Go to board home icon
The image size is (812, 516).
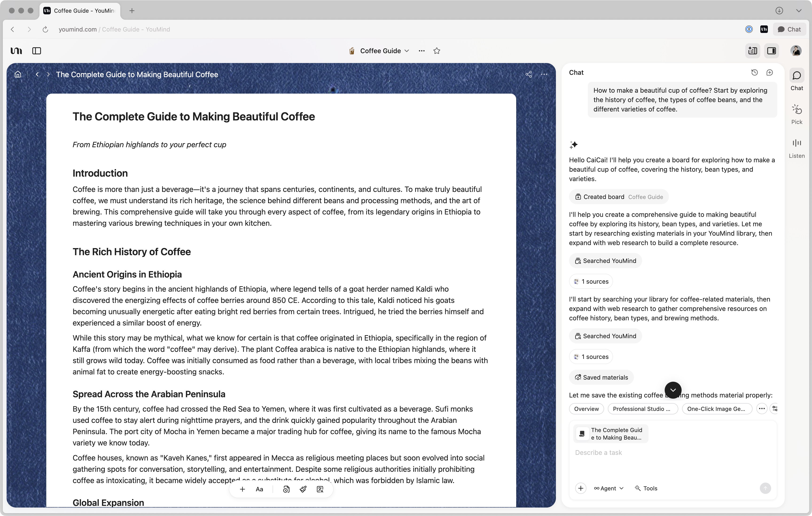point(18,75)
